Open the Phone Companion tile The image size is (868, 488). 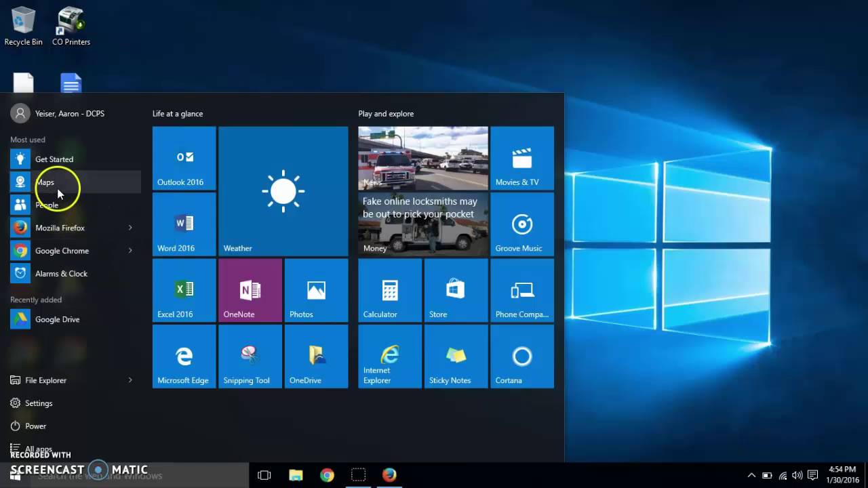522,290
